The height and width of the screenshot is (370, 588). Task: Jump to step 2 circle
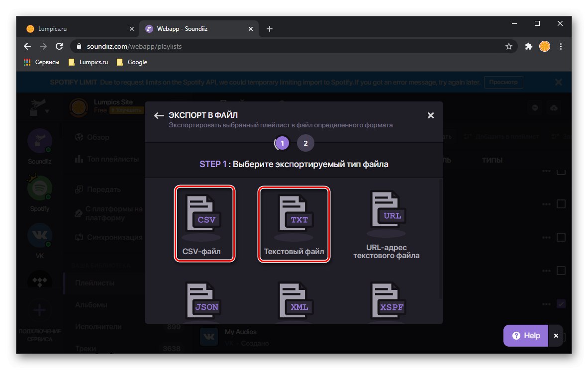point(305,143)
